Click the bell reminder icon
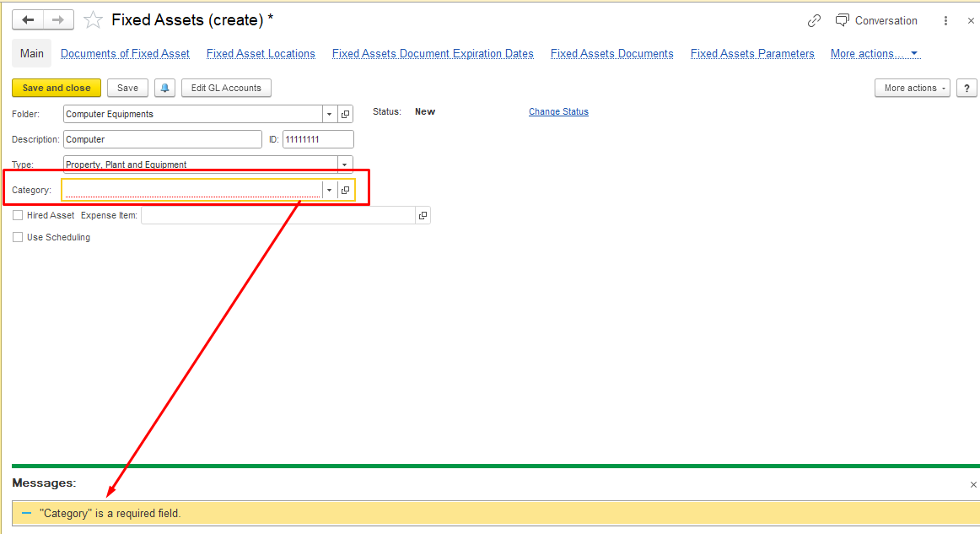The image size is (980, 534). 165,88
